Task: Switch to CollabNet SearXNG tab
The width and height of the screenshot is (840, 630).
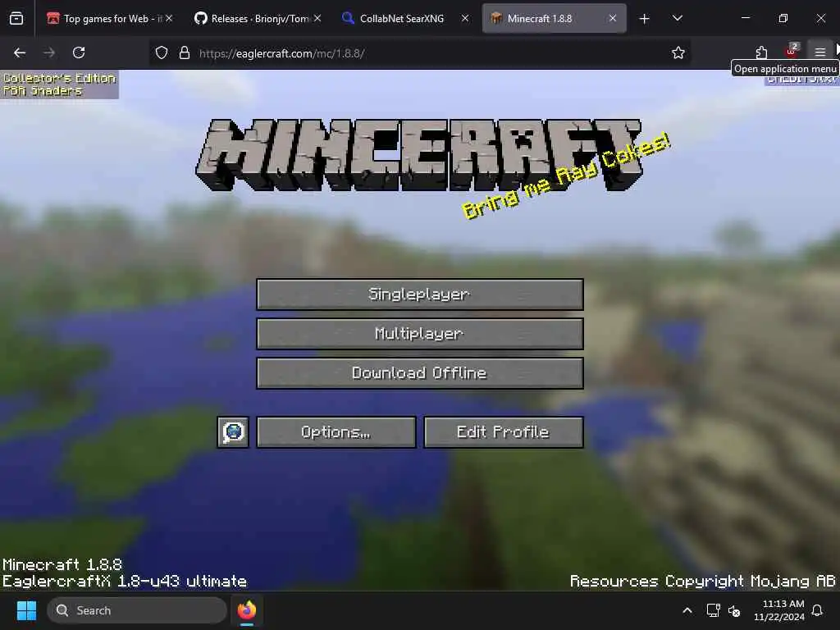Action: [402, 19]
